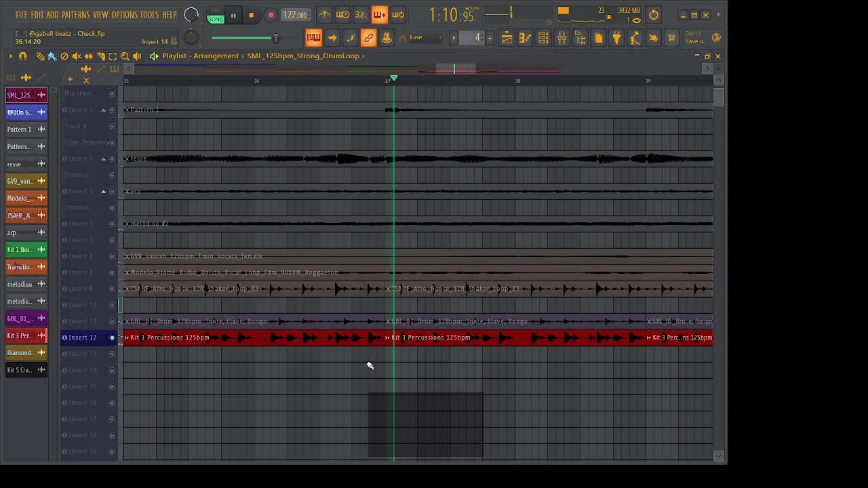
Task: Mute track Insert 12 via its dot
Action: 113,338
